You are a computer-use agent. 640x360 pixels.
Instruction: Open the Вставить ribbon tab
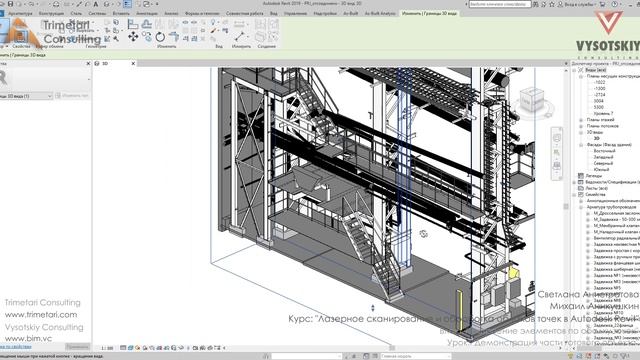click(121, 13)
